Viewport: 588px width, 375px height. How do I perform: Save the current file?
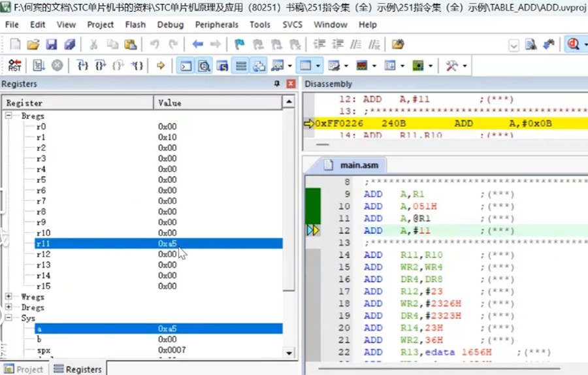pyautogui.click(x=52, y=44)
